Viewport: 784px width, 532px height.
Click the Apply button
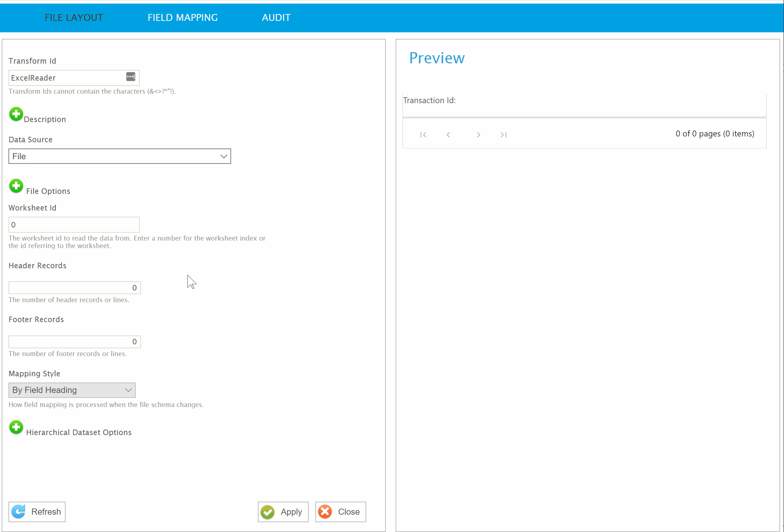click(x=283, y=512)
